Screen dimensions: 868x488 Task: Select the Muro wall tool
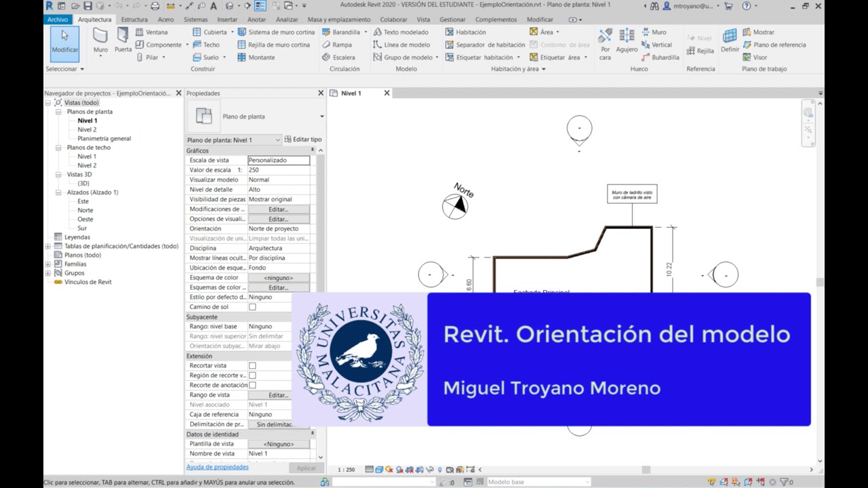[100, 41]
